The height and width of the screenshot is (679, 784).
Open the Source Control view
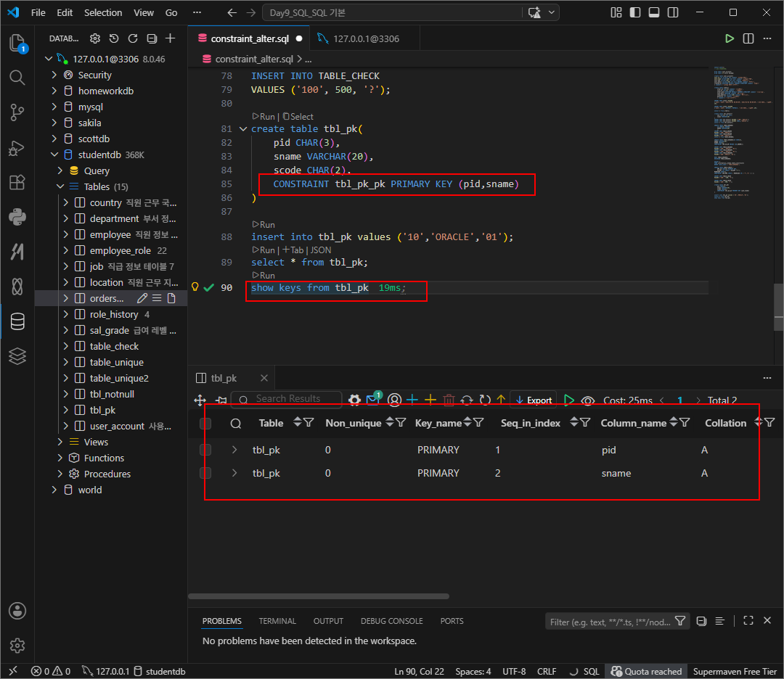coord(17,112)
